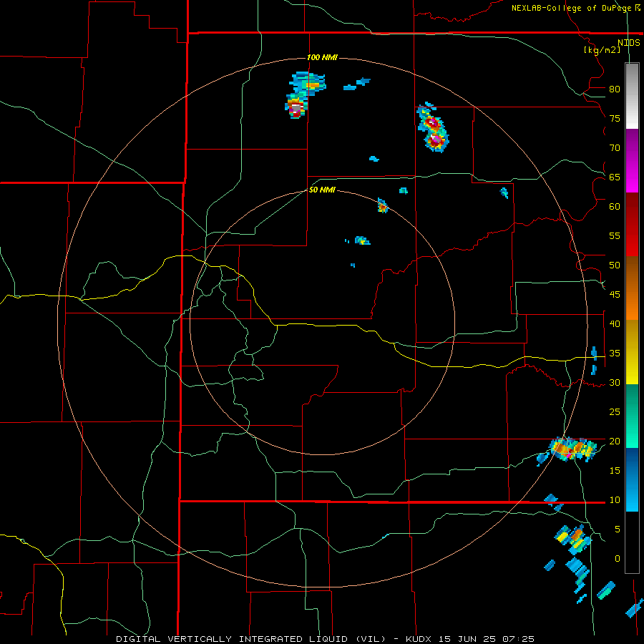Select the 5 value on color scale
Screen dimensions: 644x644
click(618, 530)
